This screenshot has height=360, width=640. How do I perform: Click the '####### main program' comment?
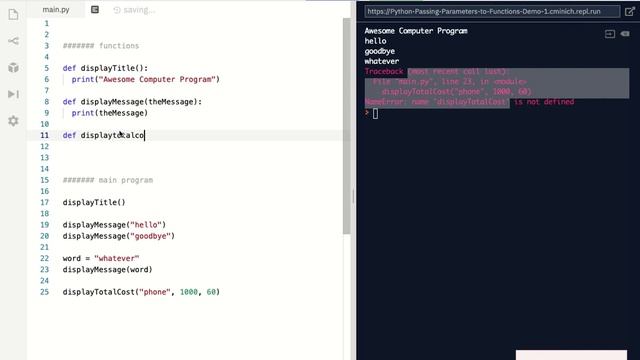(108, 180)
